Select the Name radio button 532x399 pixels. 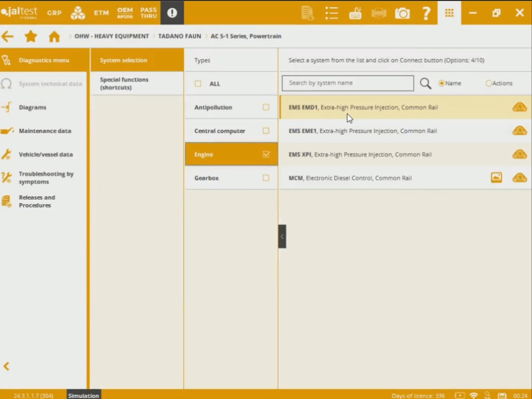(x=441, y=83)
